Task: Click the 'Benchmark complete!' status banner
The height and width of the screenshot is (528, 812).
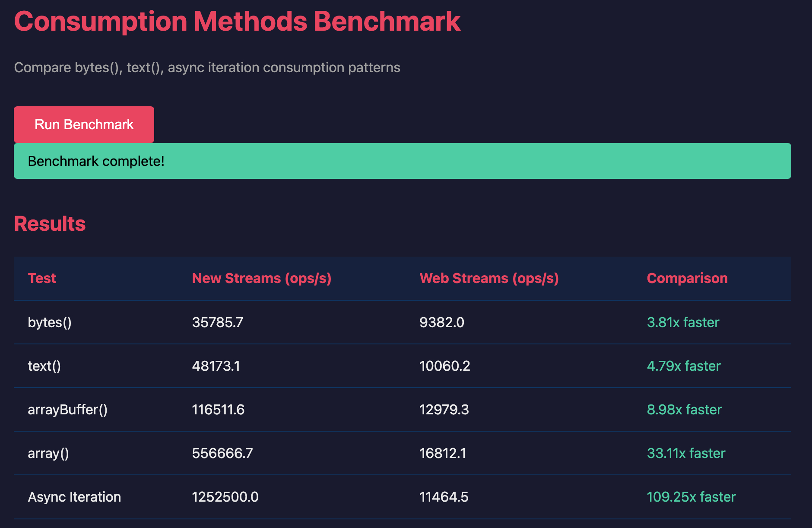Action: pos(402,161)
